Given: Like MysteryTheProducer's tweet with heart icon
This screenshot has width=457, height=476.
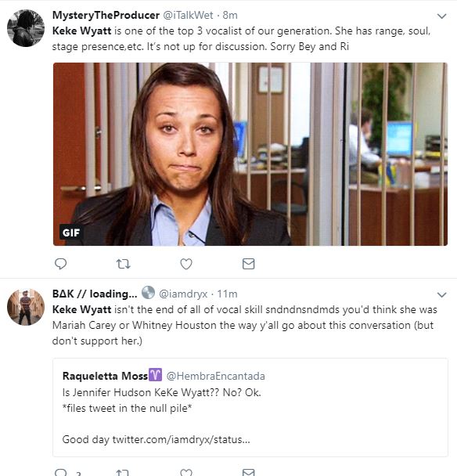Looking at the screenshot, I should [186, 264].
